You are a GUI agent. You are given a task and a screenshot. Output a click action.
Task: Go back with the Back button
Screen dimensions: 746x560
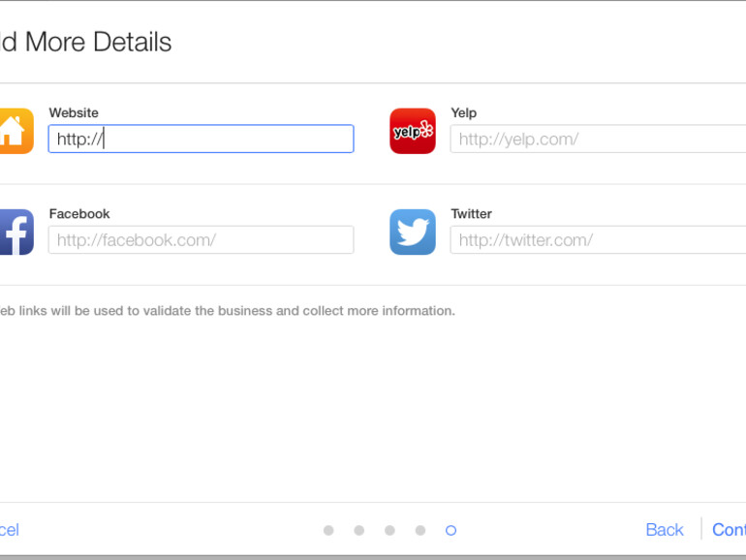[x=665, y=530]
